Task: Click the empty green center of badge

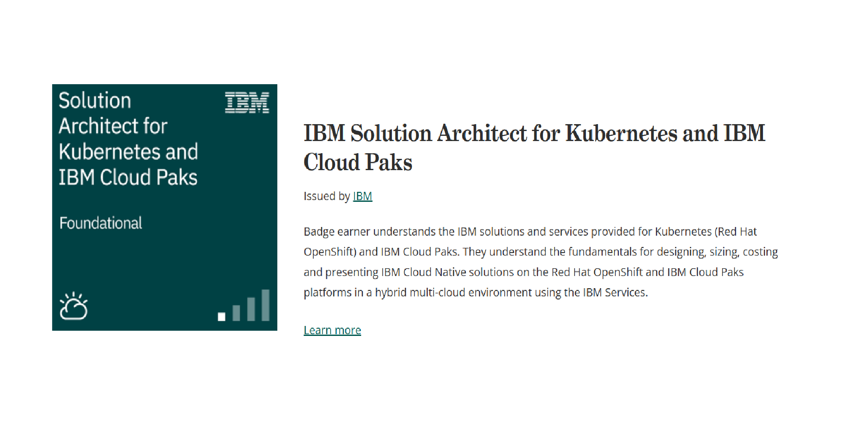Action: [165, 260]
